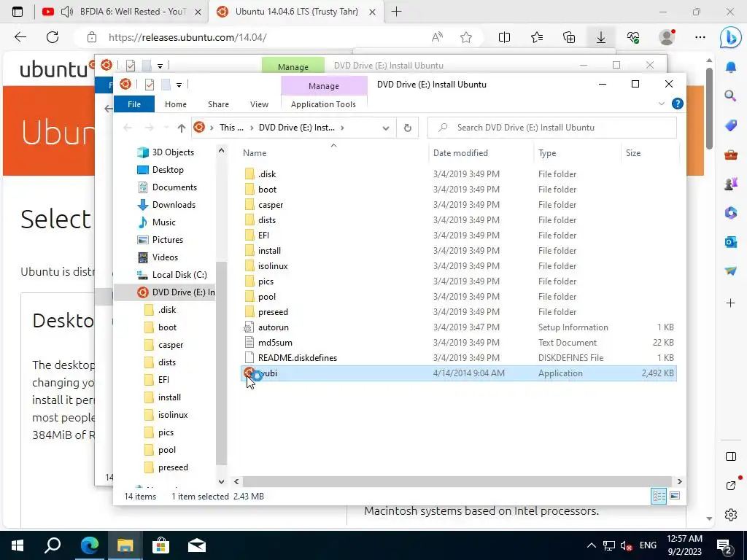
Task: Click Windows Start button
Action: coord(18,545)
